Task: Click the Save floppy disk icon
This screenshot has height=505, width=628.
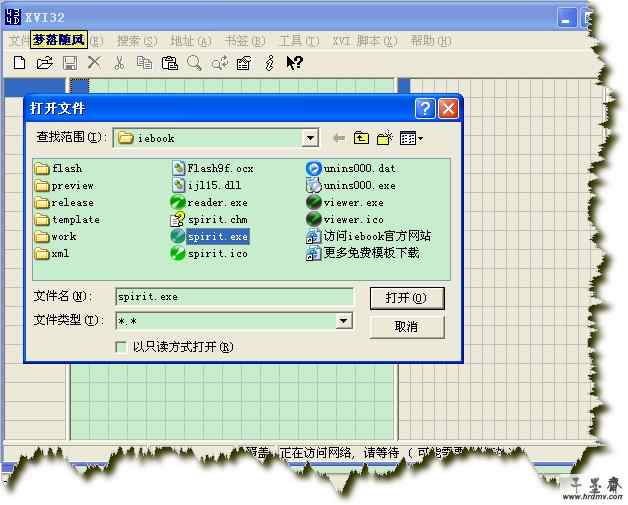Action: [70, 63]
